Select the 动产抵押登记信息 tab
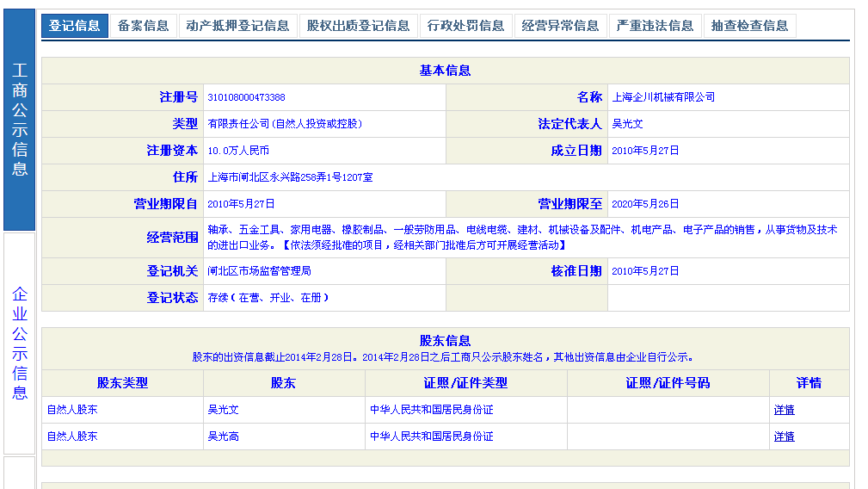Viewport: 868px width, 489px height. coord(237,26)
